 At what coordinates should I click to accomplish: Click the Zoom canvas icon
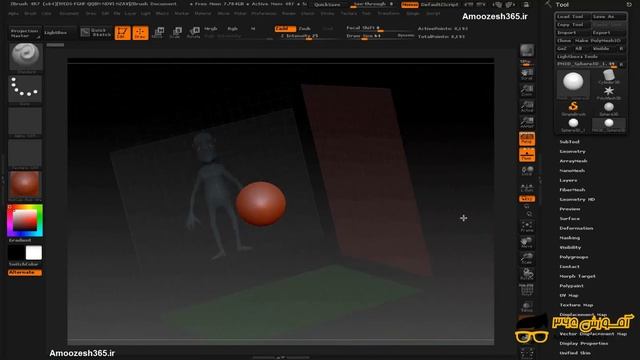tap(527, 90)
